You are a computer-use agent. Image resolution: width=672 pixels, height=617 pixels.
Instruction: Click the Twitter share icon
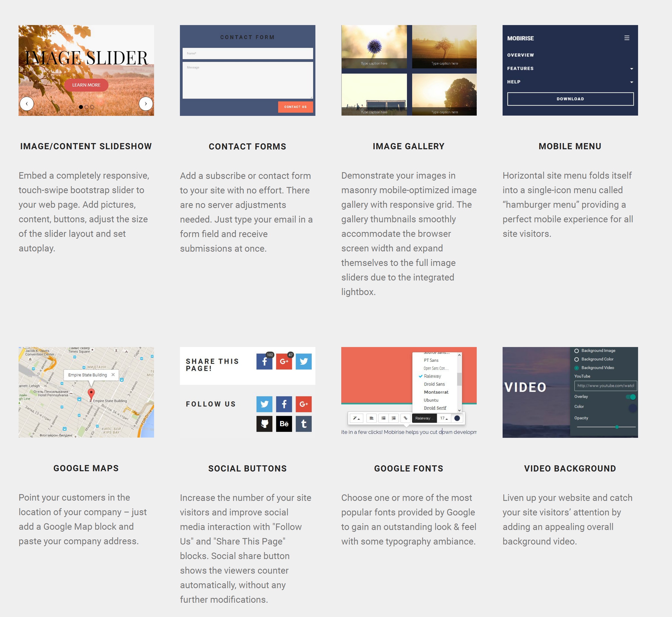(x=304, y=361)
